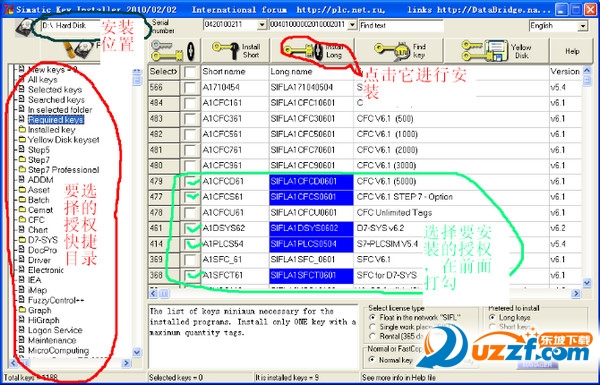The width and height of the screenshot is (600, 385).
Task: Click the hard disk drive icon
Action: pos(25,27)
